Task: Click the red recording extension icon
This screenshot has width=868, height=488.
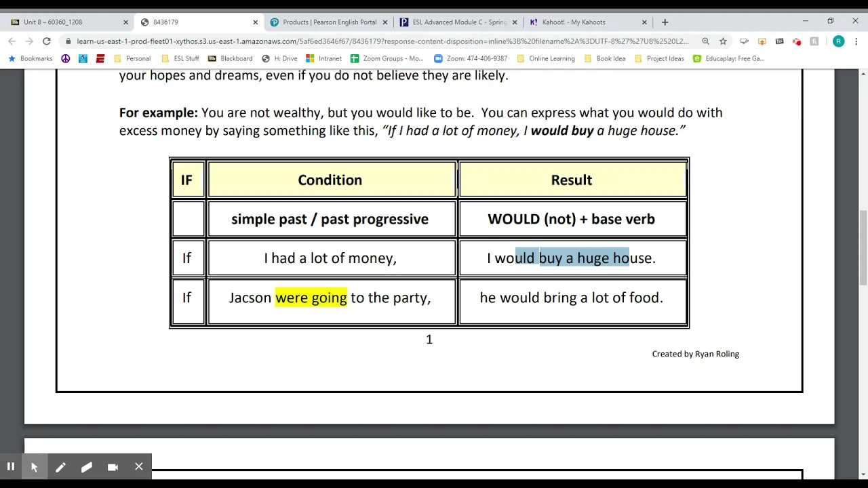Action: point(797,41)
